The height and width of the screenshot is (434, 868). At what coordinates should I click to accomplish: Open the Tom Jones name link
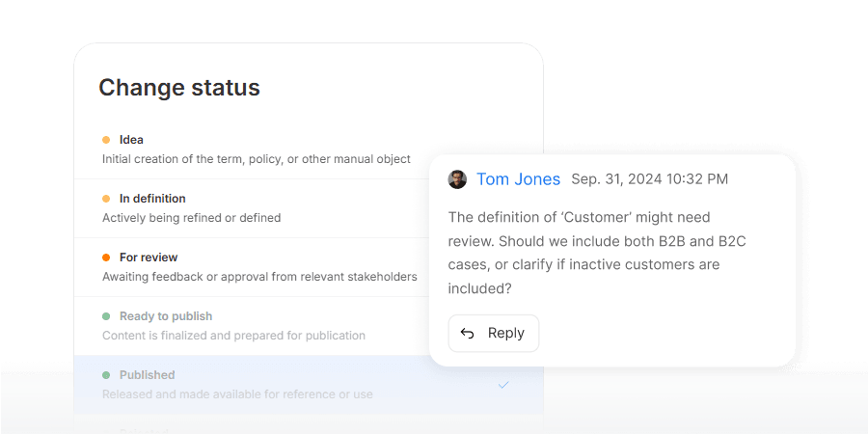tap(518, 179)
